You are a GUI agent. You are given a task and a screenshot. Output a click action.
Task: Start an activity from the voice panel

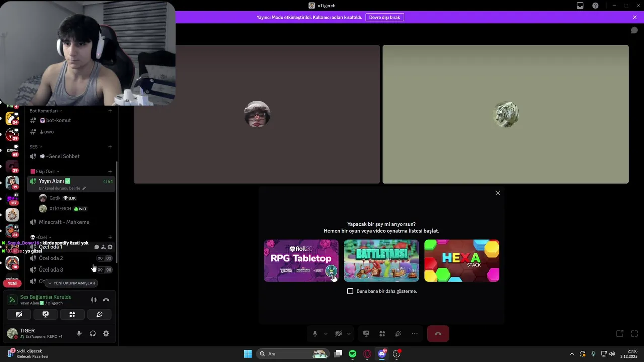tap(72, 314)
